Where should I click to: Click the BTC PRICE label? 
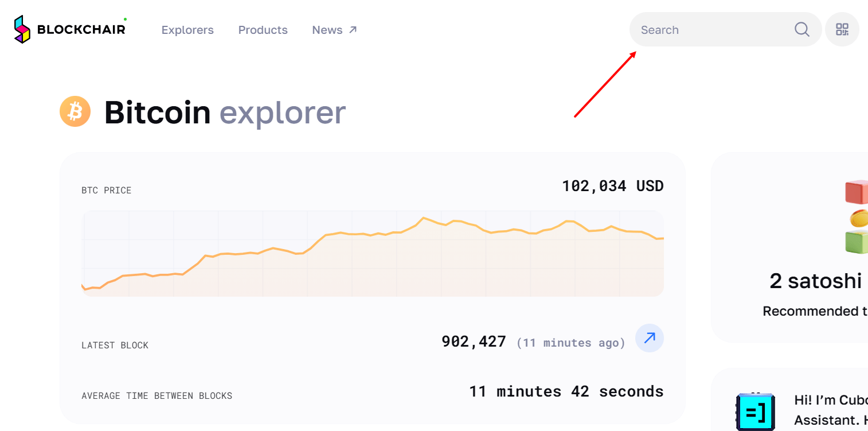(107, 191)
